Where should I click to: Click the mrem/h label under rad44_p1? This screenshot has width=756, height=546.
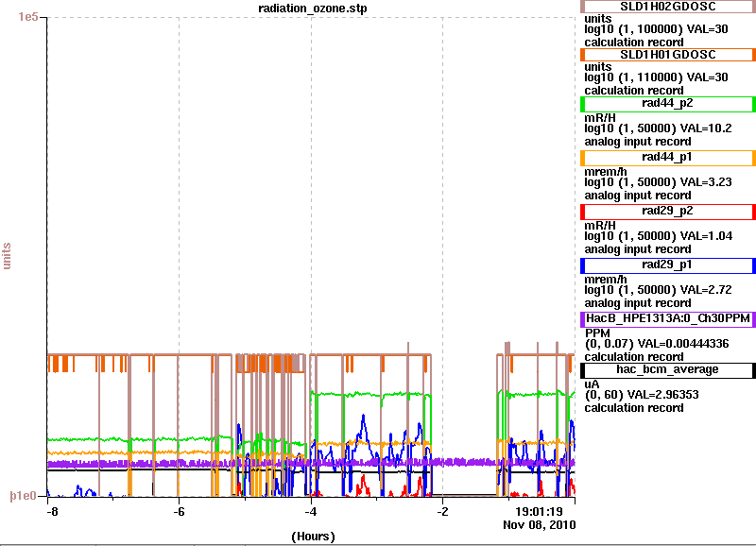[x=606, y=172]
